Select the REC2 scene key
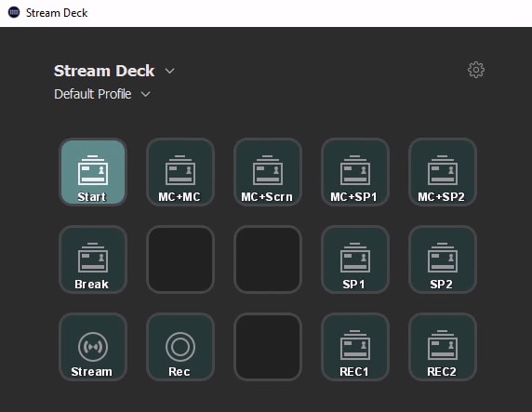The image size is (532, 412). click(443, 347)
